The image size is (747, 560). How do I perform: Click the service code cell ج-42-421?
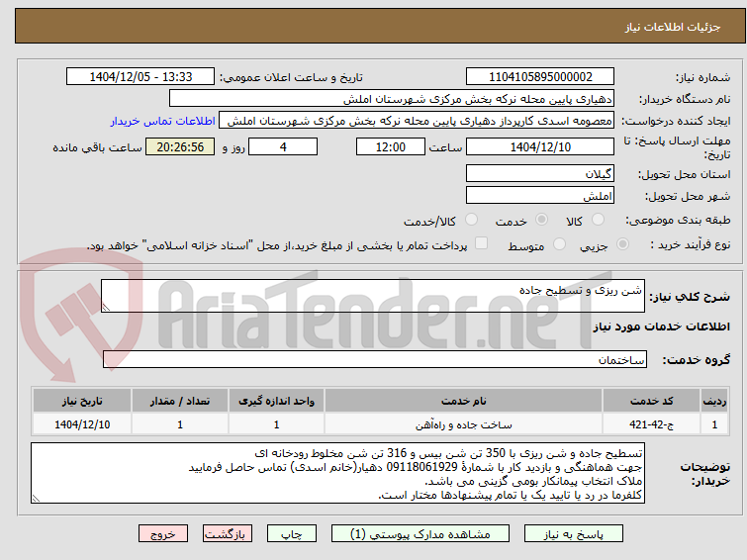coord(651,424)
